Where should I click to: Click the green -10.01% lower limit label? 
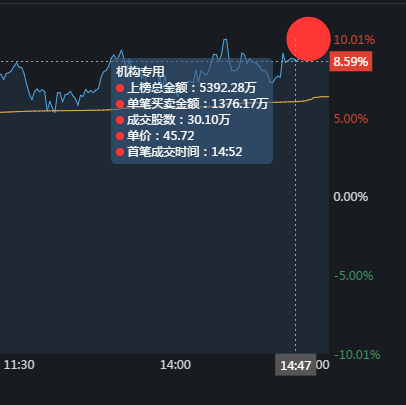point(357,355)
